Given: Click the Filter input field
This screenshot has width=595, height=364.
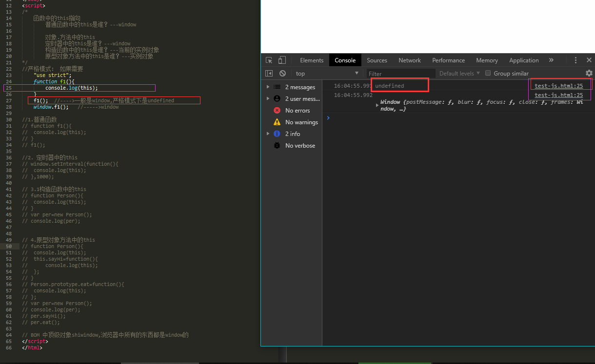Looking at the screenshot, I should coord(400,73).
